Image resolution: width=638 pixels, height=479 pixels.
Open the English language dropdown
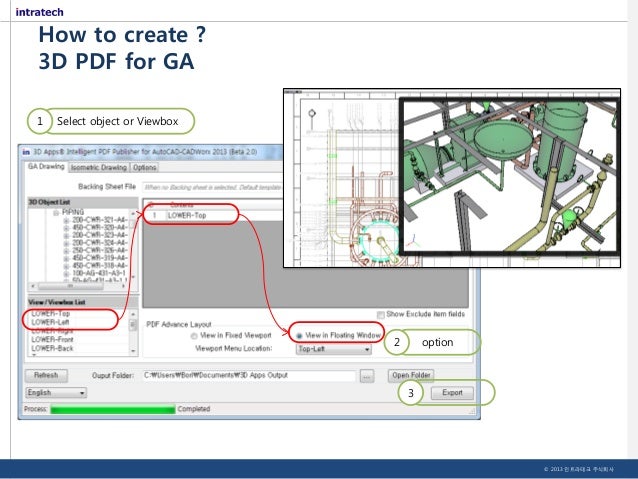point(56,393)
